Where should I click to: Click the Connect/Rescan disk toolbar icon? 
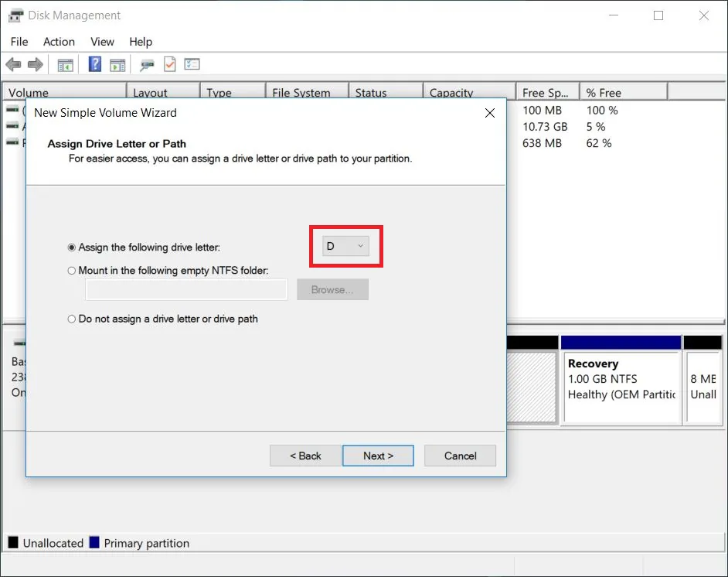(147, 64)
